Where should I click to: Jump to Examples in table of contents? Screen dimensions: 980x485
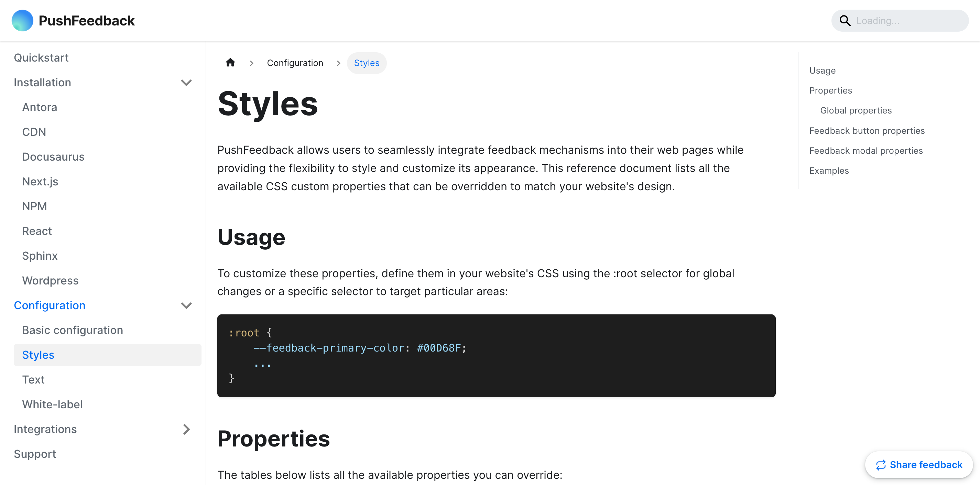[829, 171]
